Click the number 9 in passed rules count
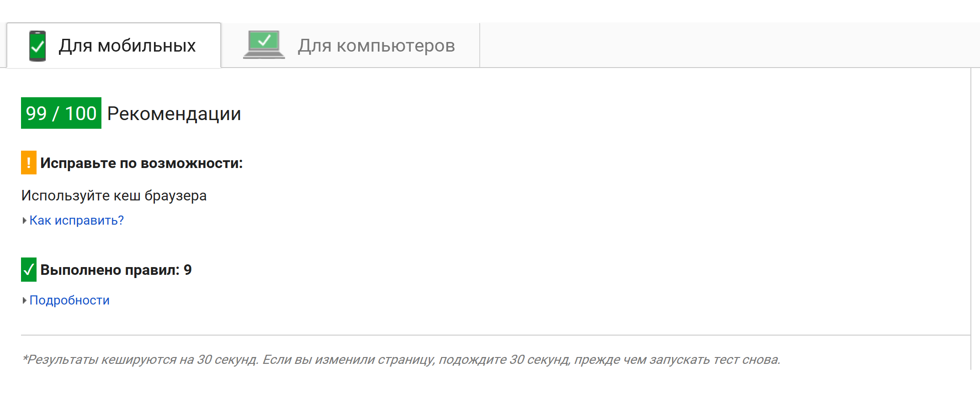The image size is (980, 394). (x=188, y=270)
